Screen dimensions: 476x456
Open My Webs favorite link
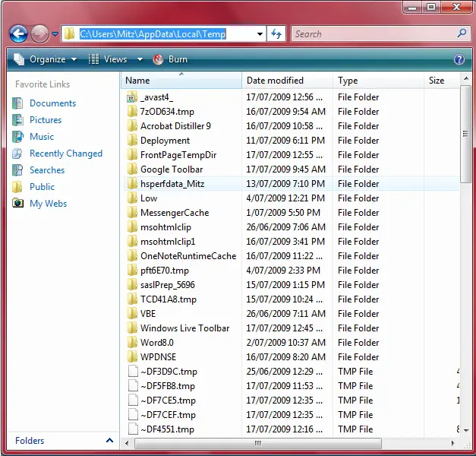tap(49, 204)
